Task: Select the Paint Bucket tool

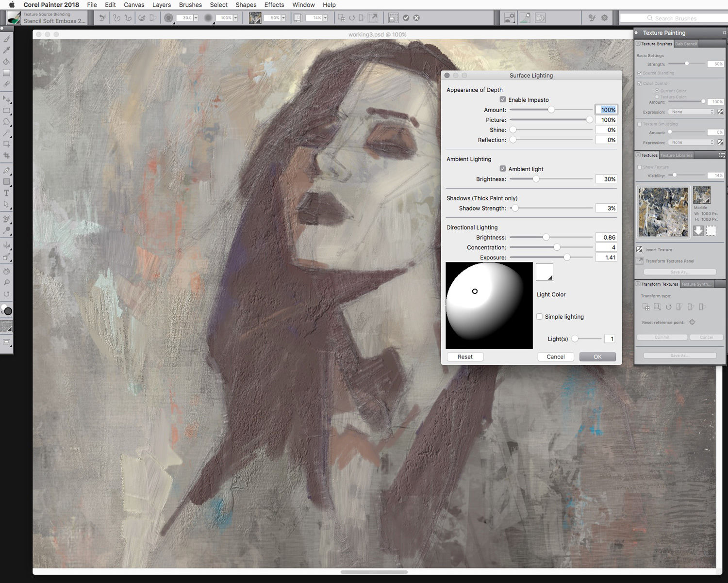Action: coord(7,62)
